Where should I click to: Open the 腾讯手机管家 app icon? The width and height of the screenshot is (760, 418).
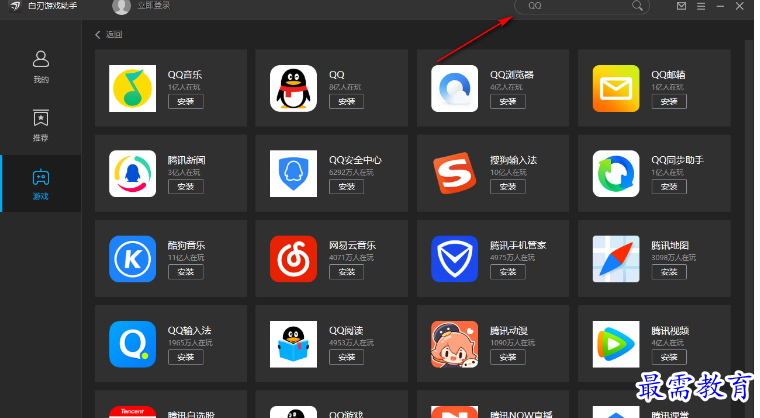455,259
